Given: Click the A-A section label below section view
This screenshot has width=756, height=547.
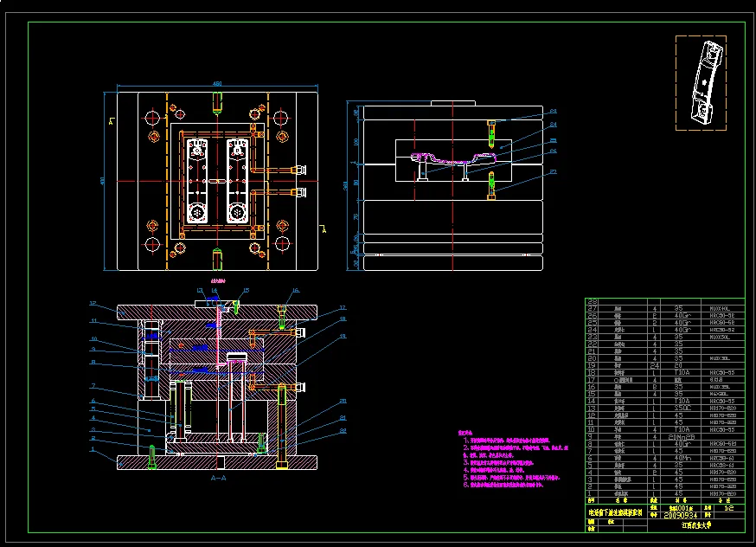Looking at the screenshot, I should 219,478.
